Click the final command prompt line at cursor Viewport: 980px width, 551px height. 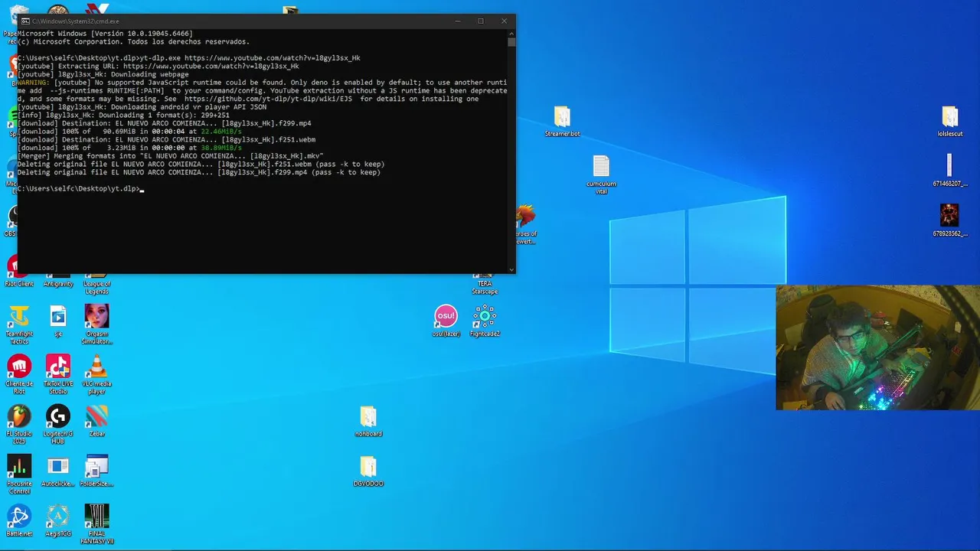(80, 189)
